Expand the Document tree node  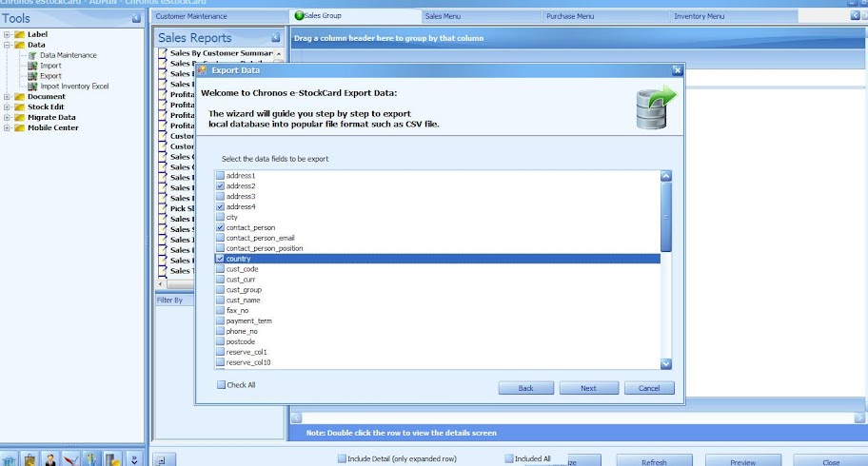click(x=7, y=96)
